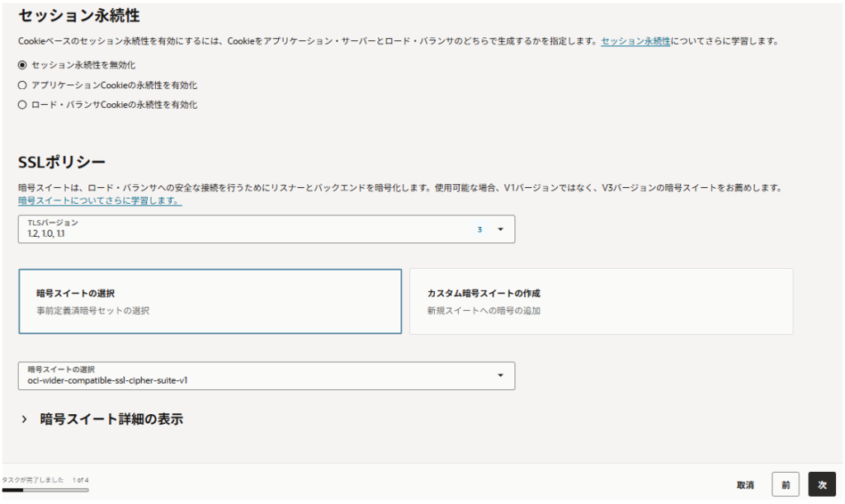Open the セッション永続性 learn-more link
The image size is (845, 504).
tap(635, 40)
